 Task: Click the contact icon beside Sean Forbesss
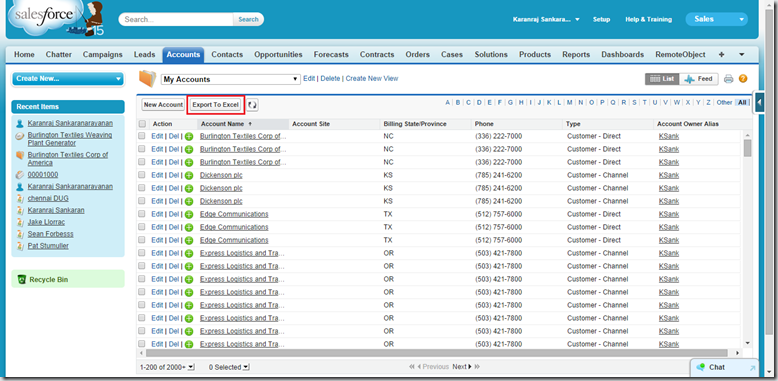(x=20, y=234)
